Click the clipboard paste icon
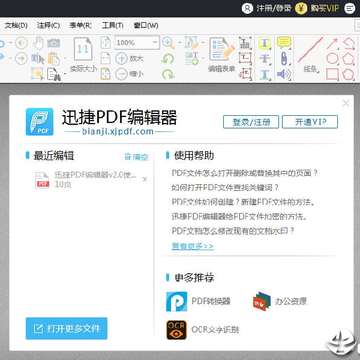360x360 pixels. pos(53,59)
